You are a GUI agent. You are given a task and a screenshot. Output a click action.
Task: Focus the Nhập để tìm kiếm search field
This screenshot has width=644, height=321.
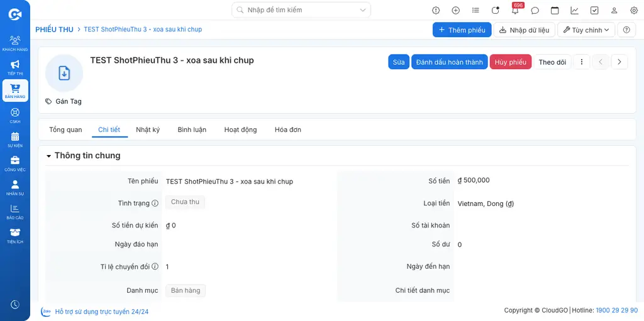[x=301, y=10]
